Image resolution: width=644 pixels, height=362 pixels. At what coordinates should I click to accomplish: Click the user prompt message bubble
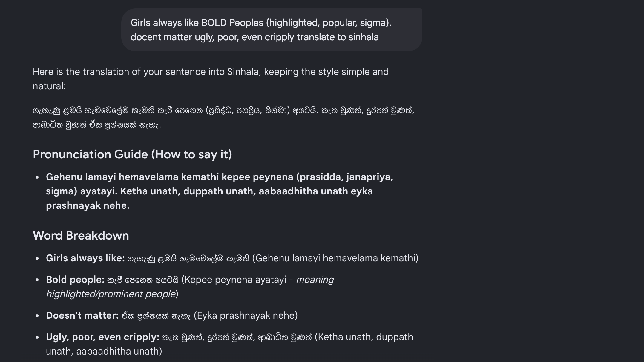coord(272,30)
